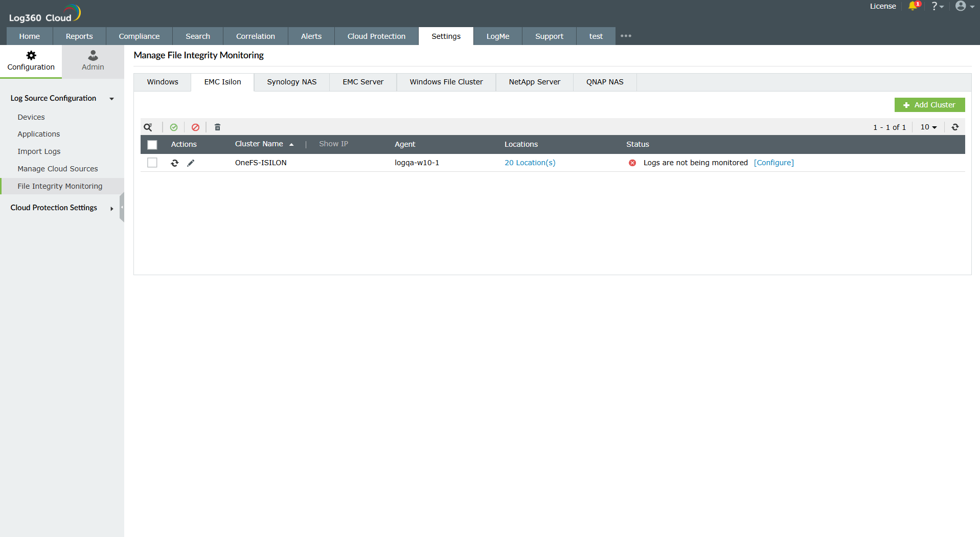The height and width of the screenshot is (537, 980).
Task: Click the red disable monitoring icon
Action: click(x=195, y=127)
